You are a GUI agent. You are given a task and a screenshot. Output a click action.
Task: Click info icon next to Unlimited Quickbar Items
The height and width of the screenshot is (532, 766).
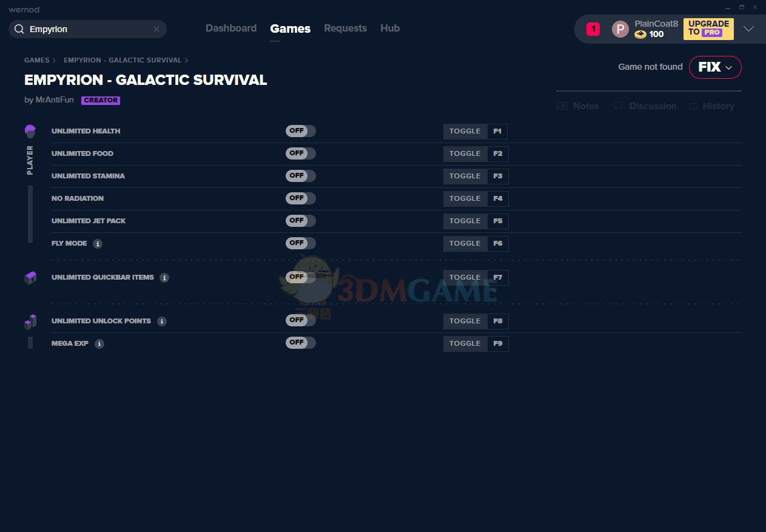click(164, 278)
